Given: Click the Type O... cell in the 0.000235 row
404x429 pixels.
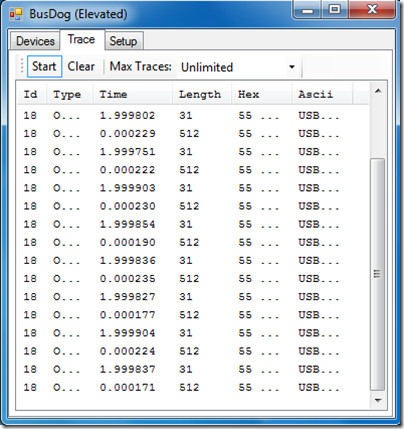Looking at the screenshot, I should pyautogui.click(x=66, y=279).
